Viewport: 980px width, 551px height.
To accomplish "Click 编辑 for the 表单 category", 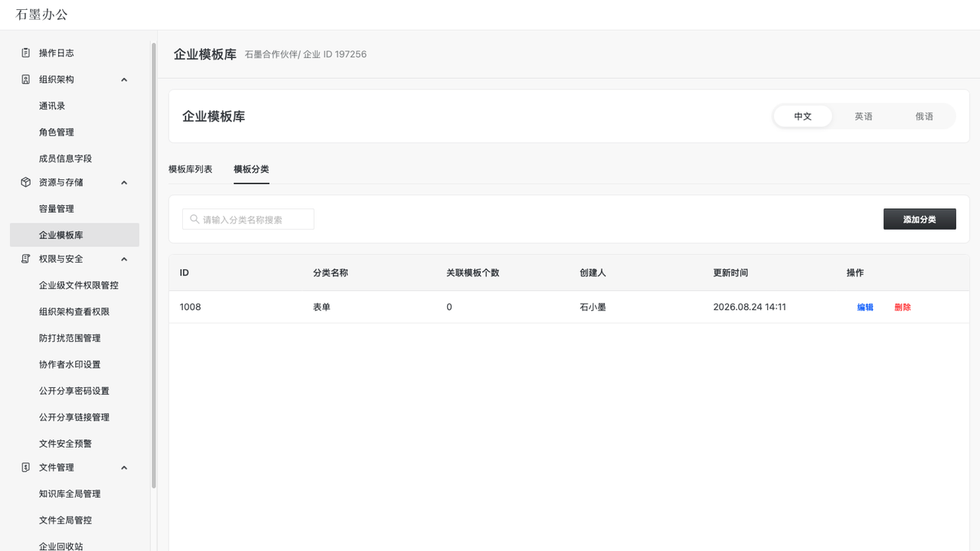I will pos(865,307).
